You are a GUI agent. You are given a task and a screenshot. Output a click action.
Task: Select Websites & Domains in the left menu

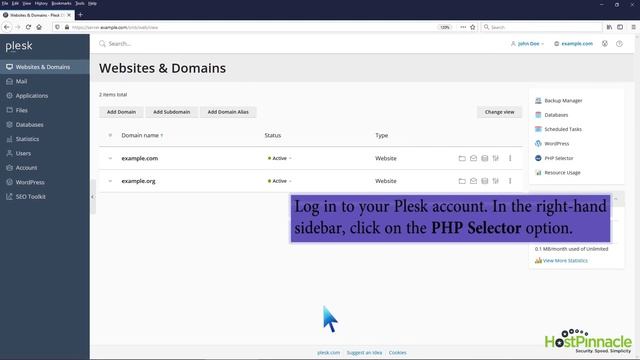[45, 67]
